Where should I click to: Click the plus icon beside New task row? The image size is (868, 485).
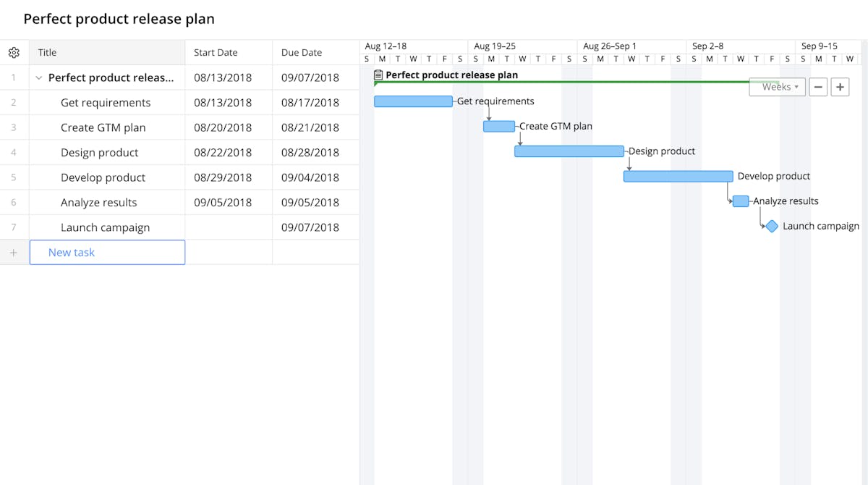(x=14, y=252)
